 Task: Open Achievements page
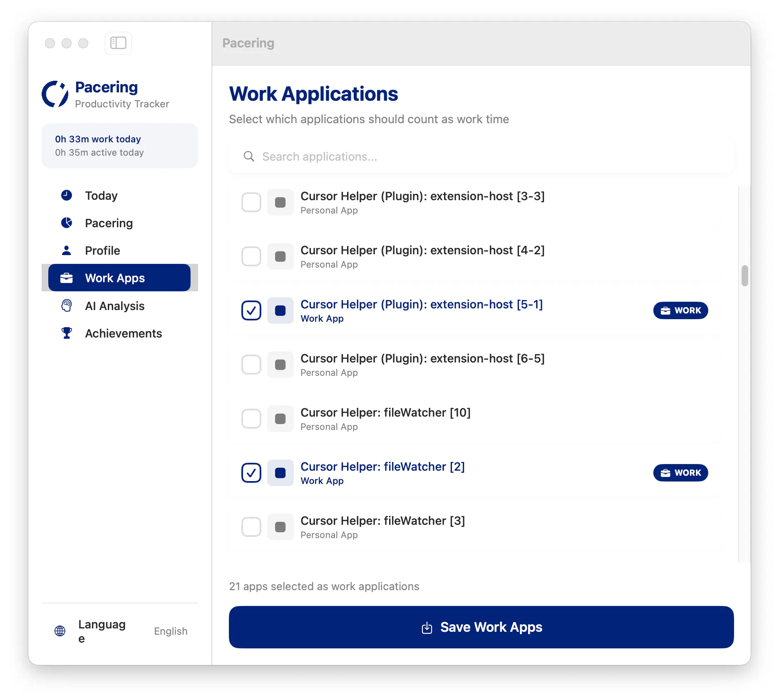pos(120,333)
